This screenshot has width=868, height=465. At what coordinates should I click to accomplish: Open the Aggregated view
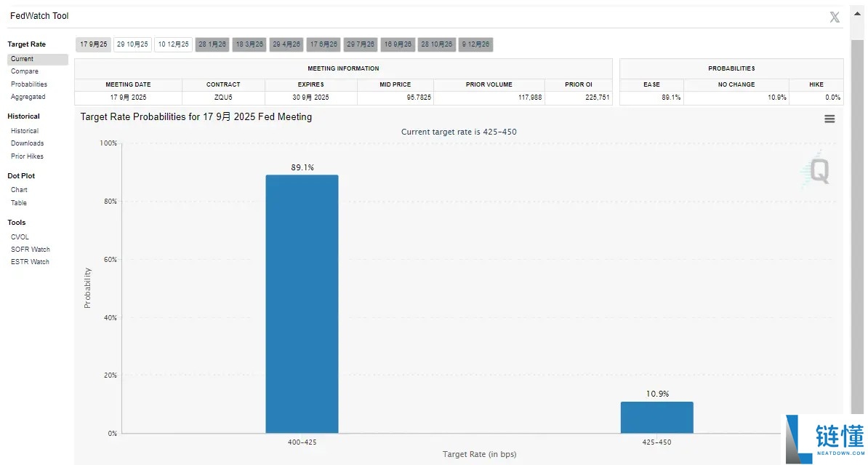[28, 96]
